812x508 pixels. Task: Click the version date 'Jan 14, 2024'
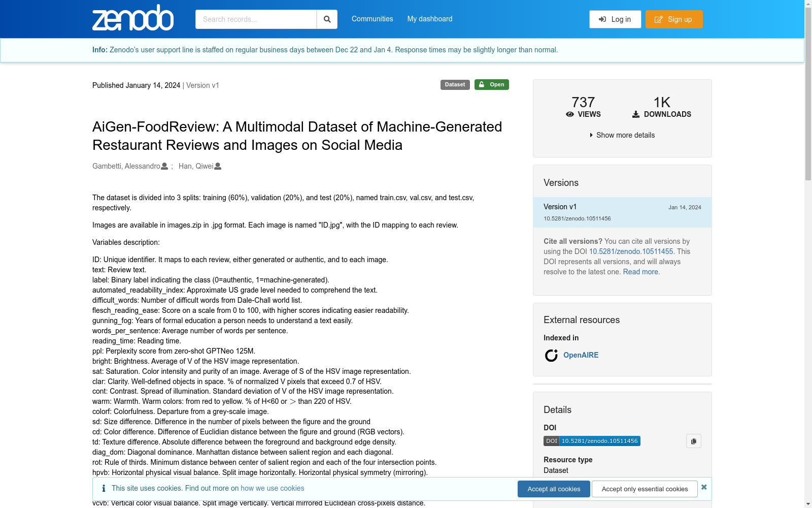[x=685, y=207]
